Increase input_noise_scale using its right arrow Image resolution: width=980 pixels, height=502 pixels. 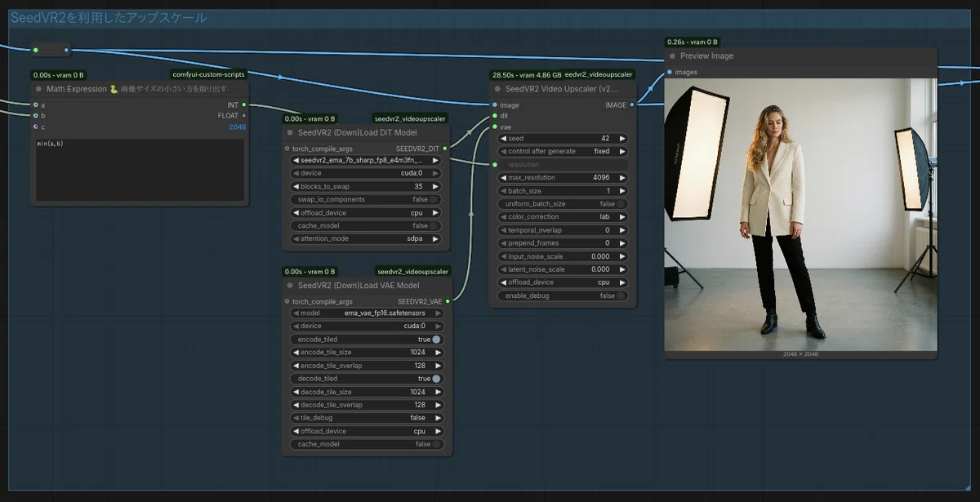tap(622, 256)
